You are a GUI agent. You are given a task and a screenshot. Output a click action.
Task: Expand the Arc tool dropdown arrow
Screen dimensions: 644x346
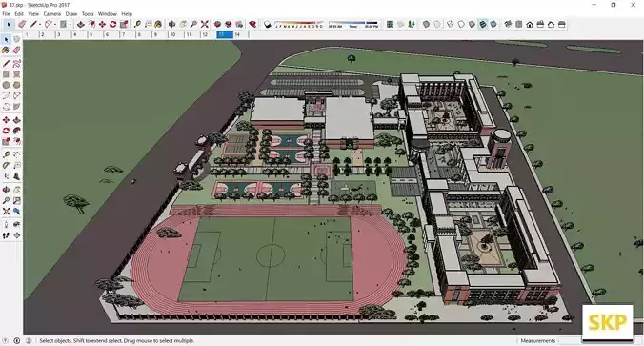tap(55, 24)
